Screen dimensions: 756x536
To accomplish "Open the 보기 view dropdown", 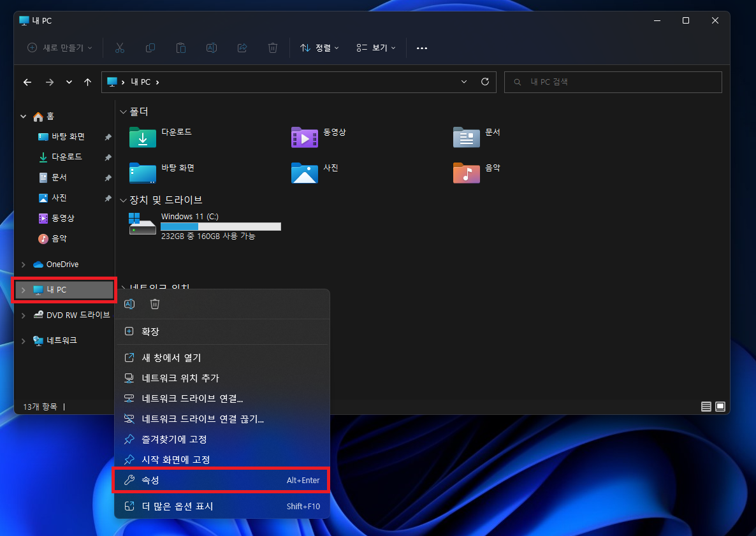I will point(376,48).
